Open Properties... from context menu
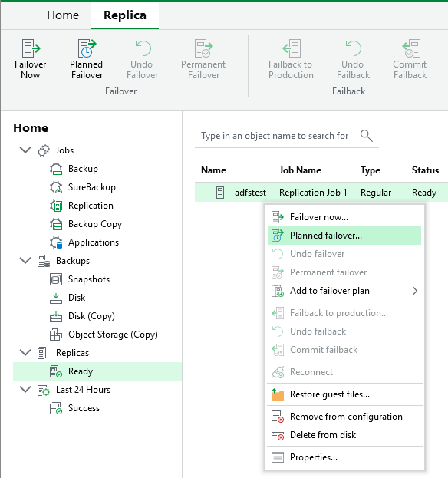448x478 pixels. (x=344, y=457)
